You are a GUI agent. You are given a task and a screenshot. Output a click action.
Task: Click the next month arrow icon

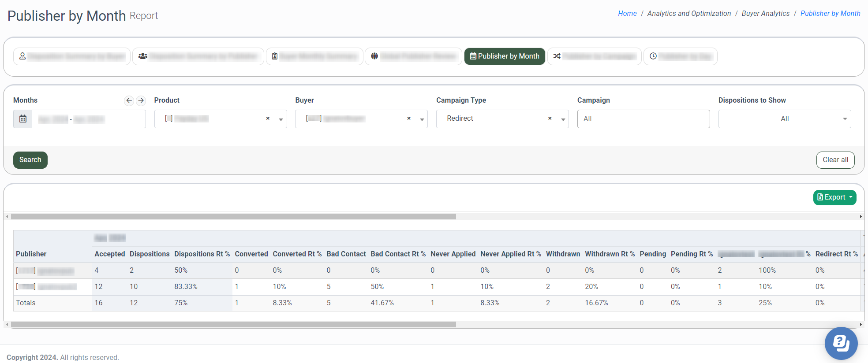(141, 100)
